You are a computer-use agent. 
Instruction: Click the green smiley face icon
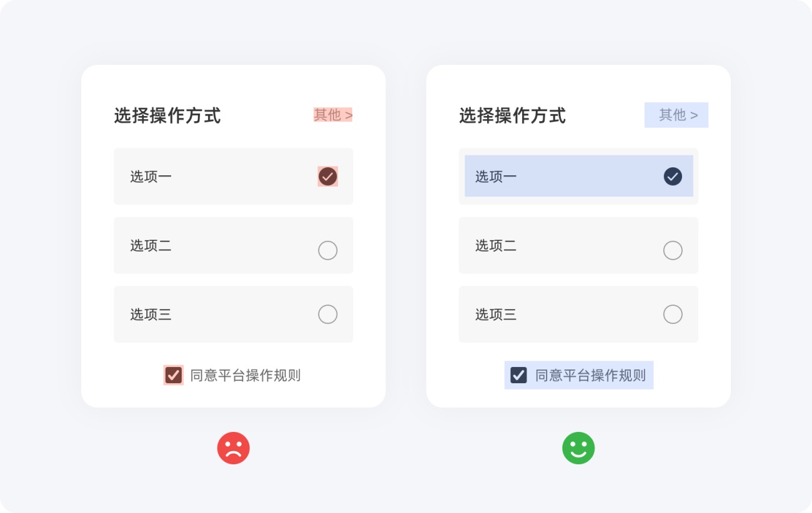pos(578,448)
